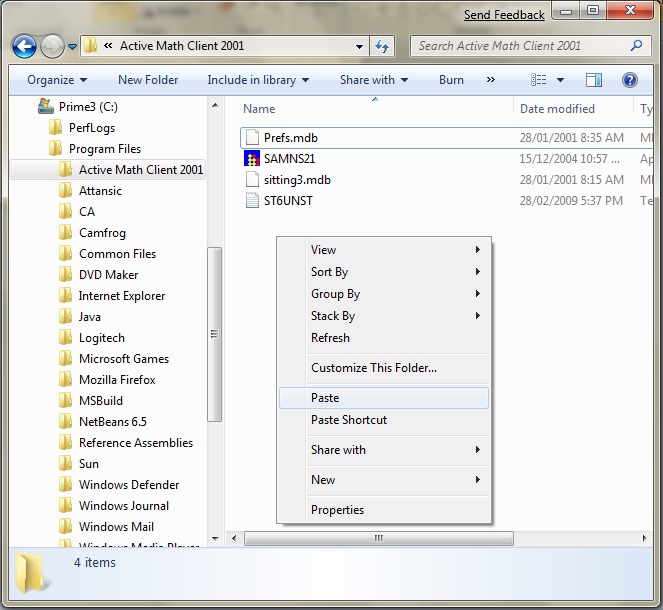
Task: Choose Customize This Folder...
Action: [384, 367]
